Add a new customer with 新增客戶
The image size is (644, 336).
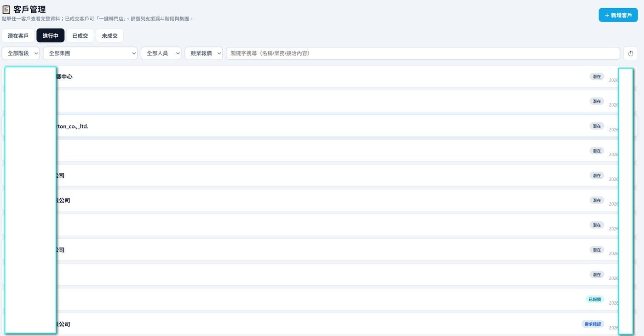point(618,15)
